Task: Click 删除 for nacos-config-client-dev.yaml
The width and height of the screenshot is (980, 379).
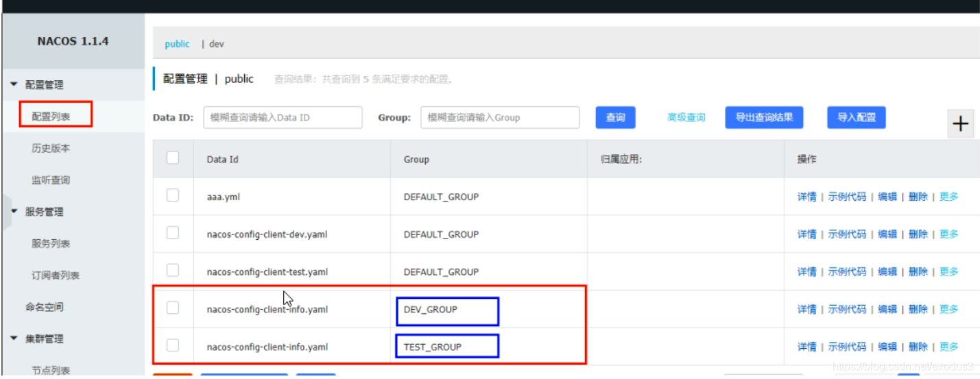Action: click(918, 234)
